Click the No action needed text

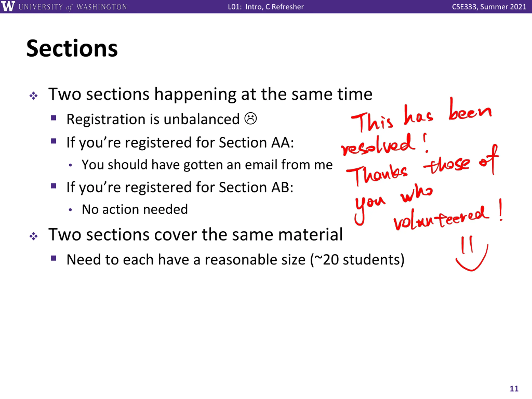click(x=135, y=209)
